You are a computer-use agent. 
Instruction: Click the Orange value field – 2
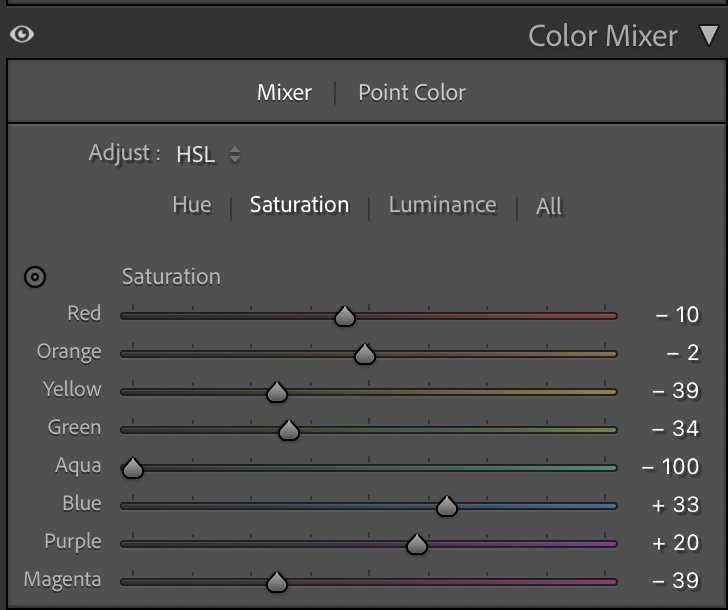682,353
